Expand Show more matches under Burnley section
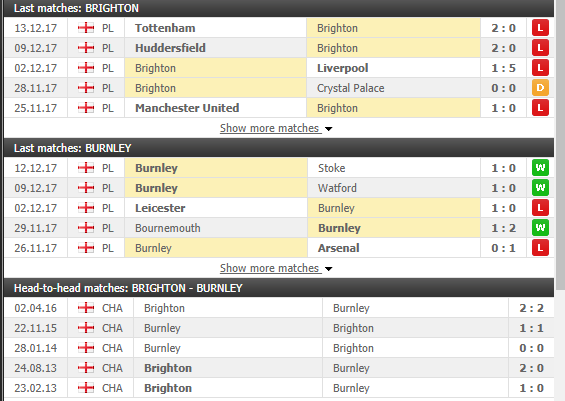565x401 pixels. (x=269, y=268)
